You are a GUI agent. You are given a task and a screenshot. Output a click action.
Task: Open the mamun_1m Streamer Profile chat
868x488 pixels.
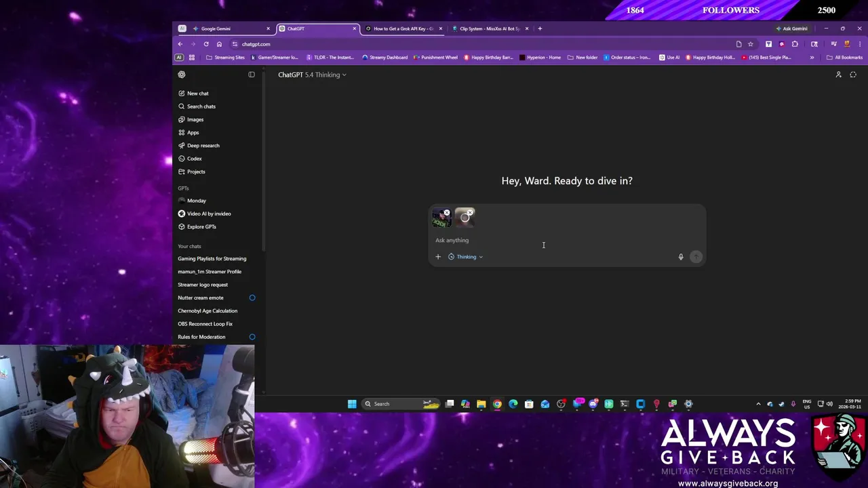click(x=210, y=272)
